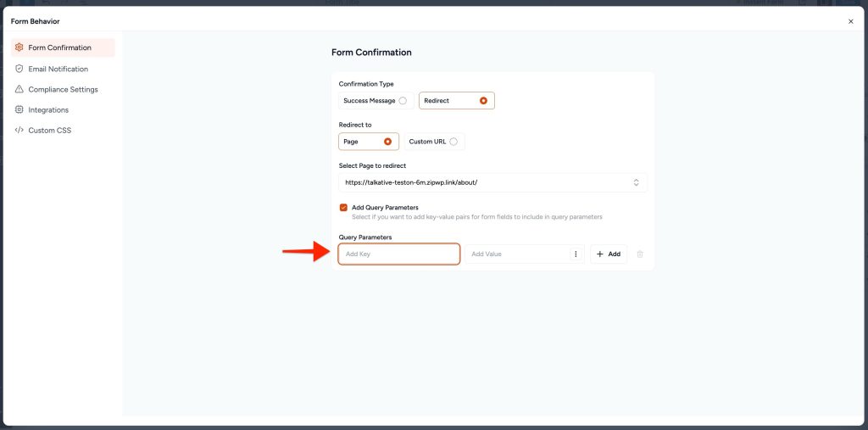Uncheck Add Query Parameters checkbox
868x430 pixels.
click(x=343, y=207)
